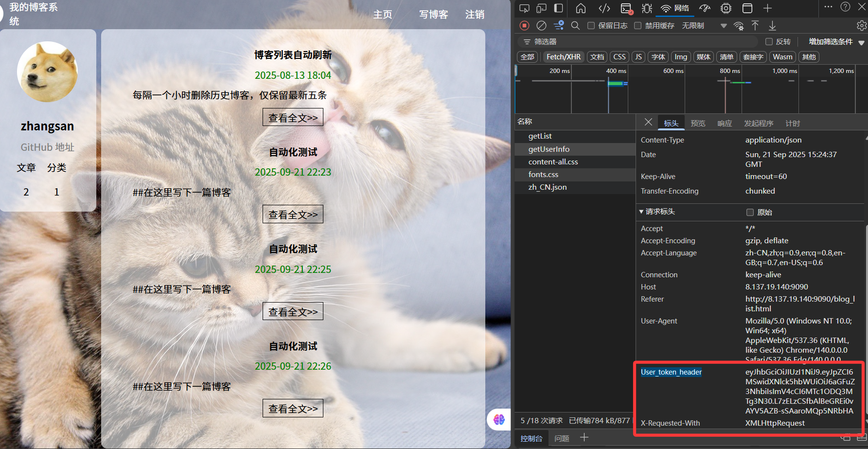Enable the 禁用缓存 option
This screenshot has width=868, height=449.
(x=638, y=25)
